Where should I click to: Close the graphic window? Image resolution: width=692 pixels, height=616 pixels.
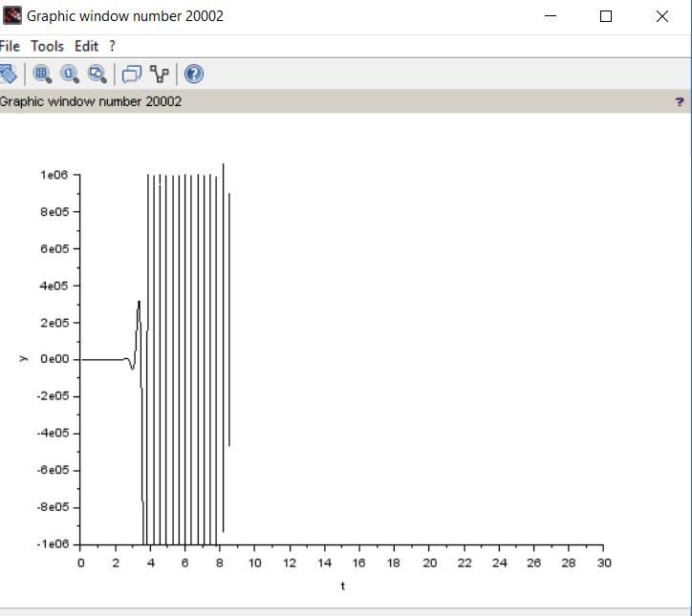662,16
